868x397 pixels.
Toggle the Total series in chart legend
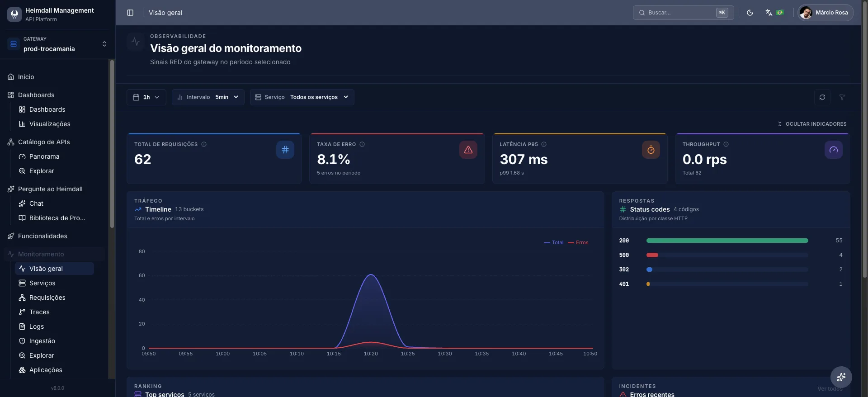click(x=553, y=243)
